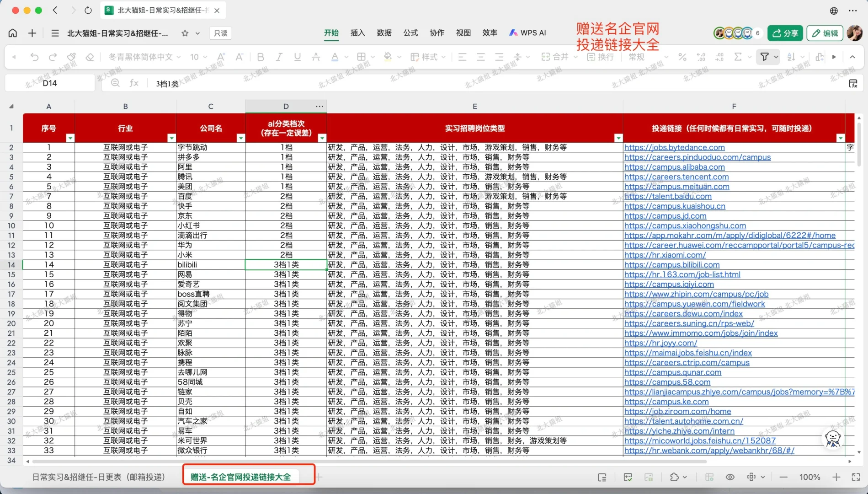Expand the 合并 merge cells dropdown arrow

[575, 57]
